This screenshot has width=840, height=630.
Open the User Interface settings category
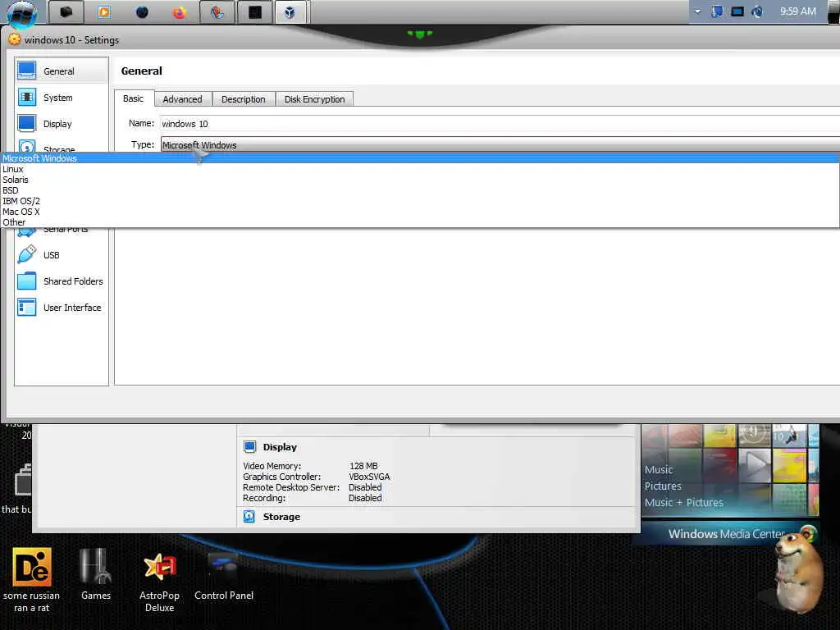pos(61,308)
